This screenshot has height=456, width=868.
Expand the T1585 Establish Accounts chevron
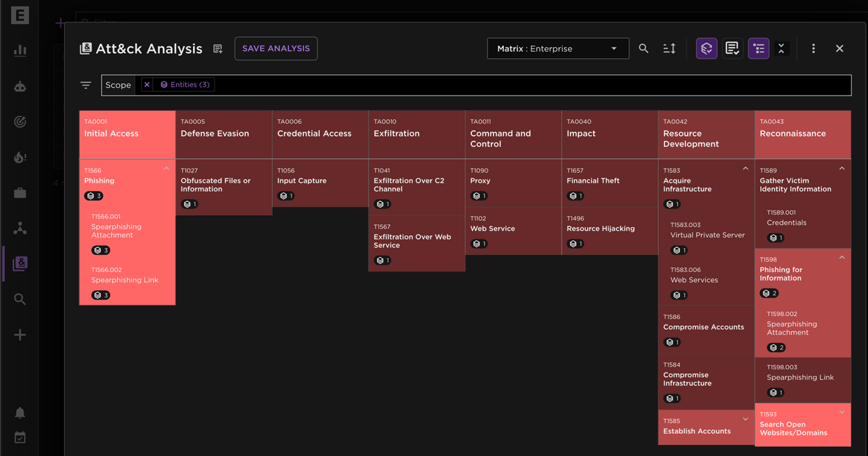pyautogui.click(x=745, y=419)
